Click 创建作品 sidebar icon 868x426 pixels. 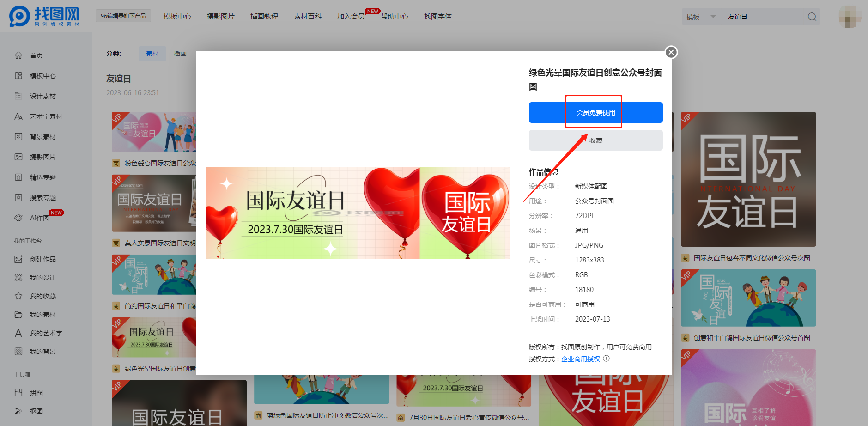(x=18, y=259)
